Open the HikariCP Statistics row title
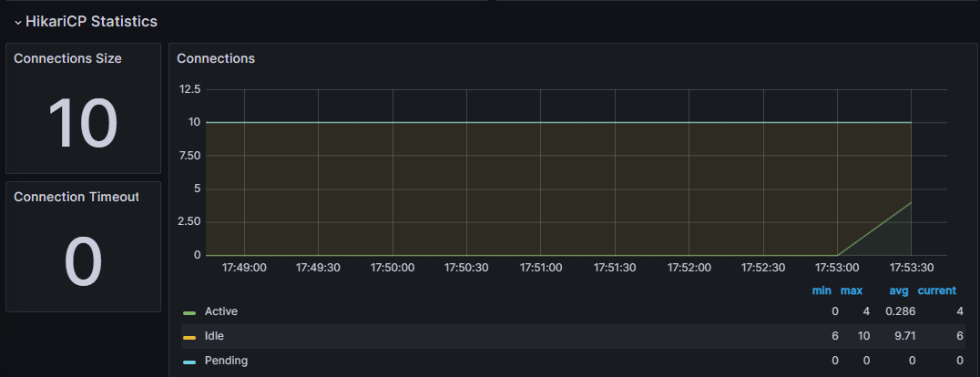Viewport: 980px width, 377px height. click(91, 21)
